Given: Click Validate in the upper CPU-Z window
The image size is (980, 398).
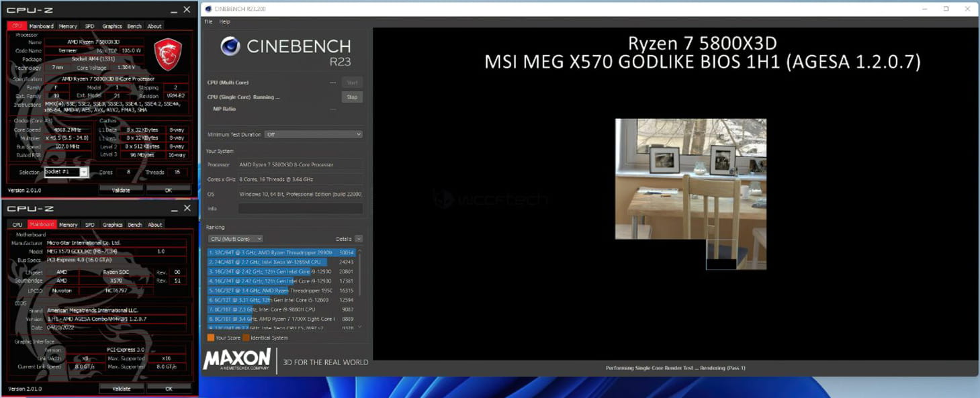Looking at the screenshot, I should (x=121, y=190).
